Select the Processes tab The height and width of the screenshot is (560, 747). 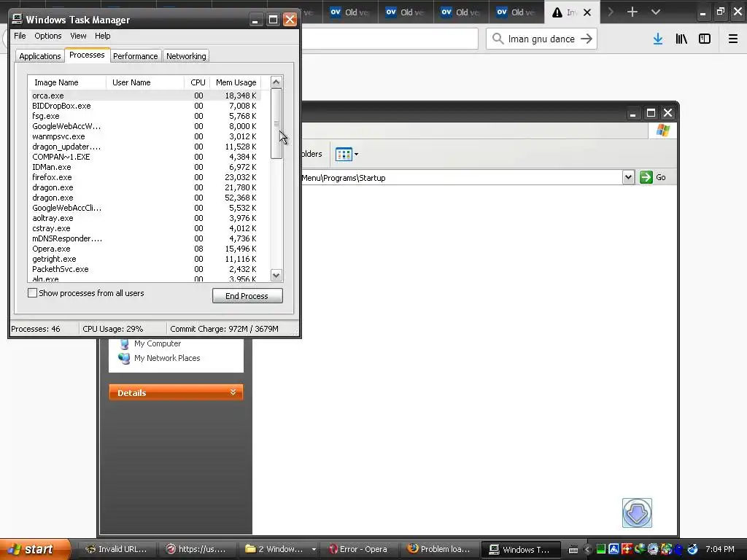87,55
